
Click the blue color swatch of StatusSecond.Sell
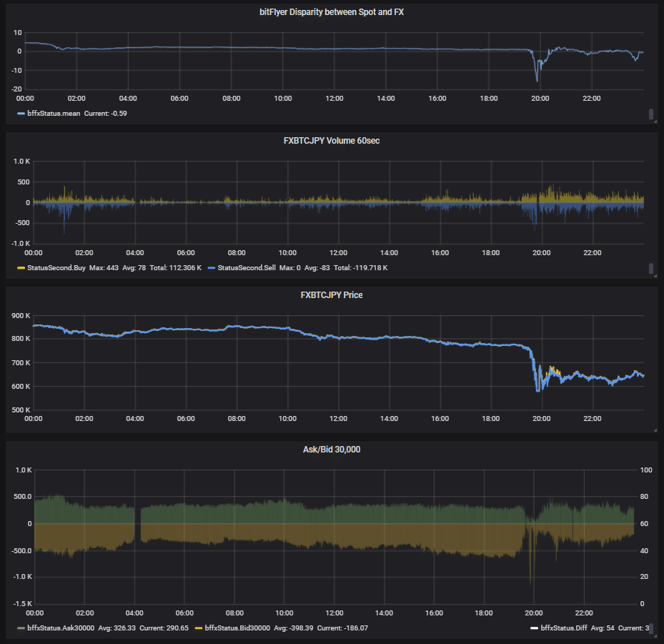[212, 268]
